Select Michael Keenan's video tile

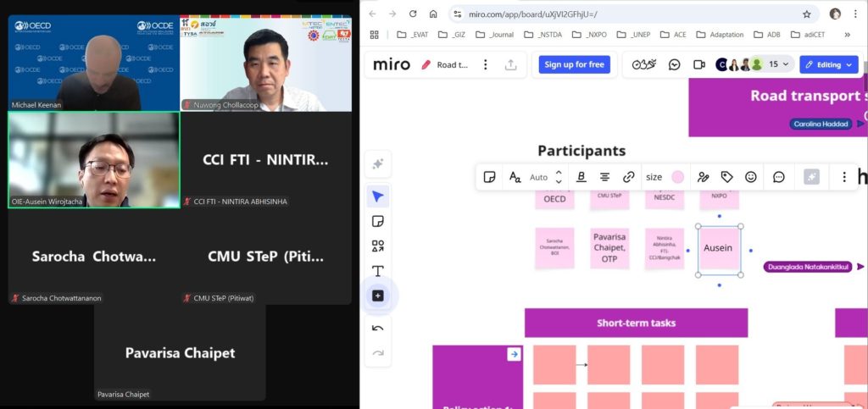pyautogui.click(x=93, y=63)
